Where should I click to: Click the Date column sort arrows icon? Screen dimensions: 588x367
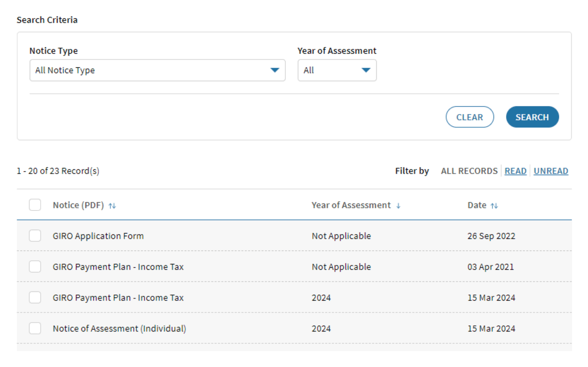pos(494,206)
